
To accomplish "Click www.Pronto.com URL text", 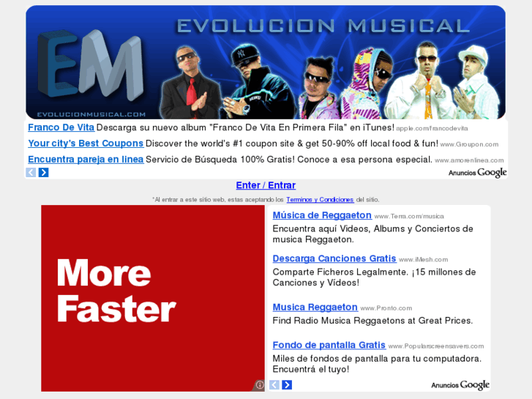I will pyautogui.click(x=386, y=308).
